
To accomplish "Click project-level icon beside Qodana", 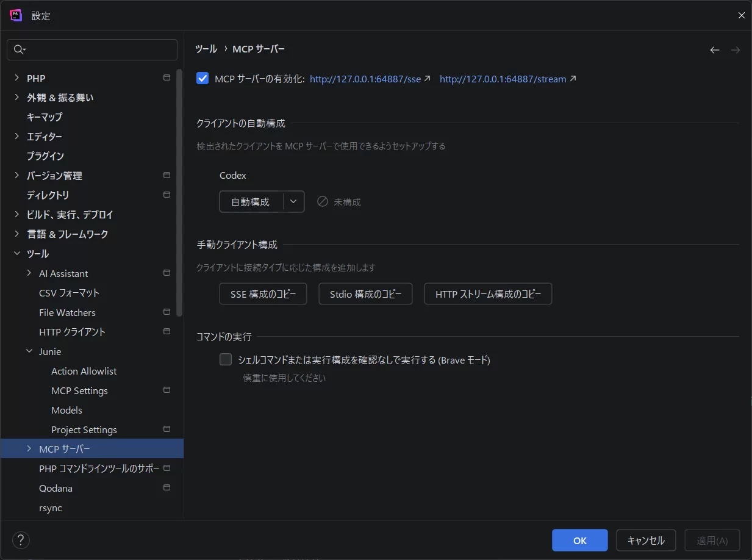I will point(167,488).
